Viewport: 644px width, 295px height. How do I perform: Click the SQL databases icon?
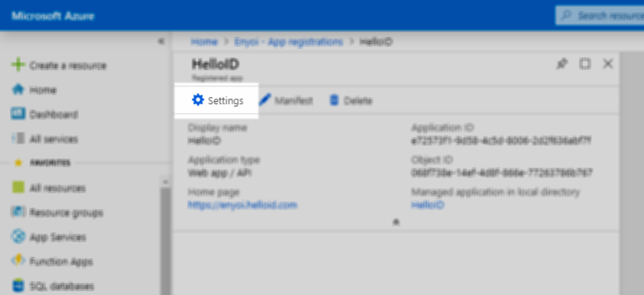click(x=18, y=285)
